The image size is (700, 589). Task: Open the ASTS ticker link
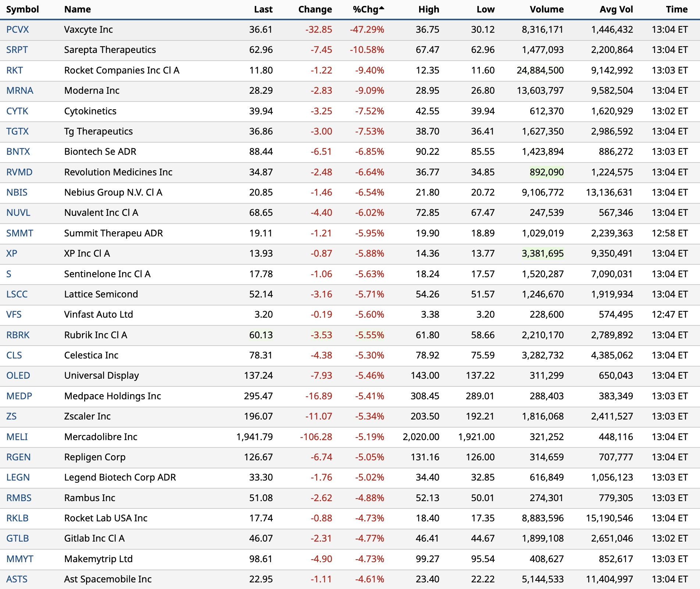[17, 579]
